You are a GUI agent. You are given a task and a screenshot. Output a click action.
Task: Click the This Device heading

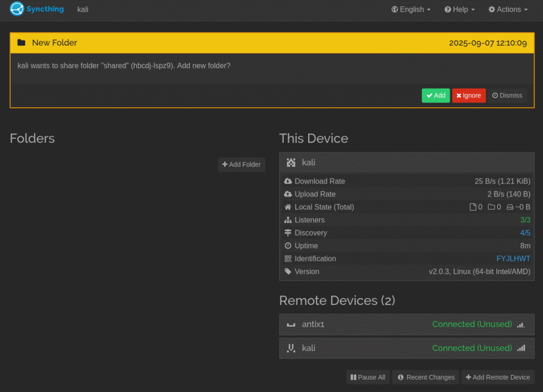point(313,138)
